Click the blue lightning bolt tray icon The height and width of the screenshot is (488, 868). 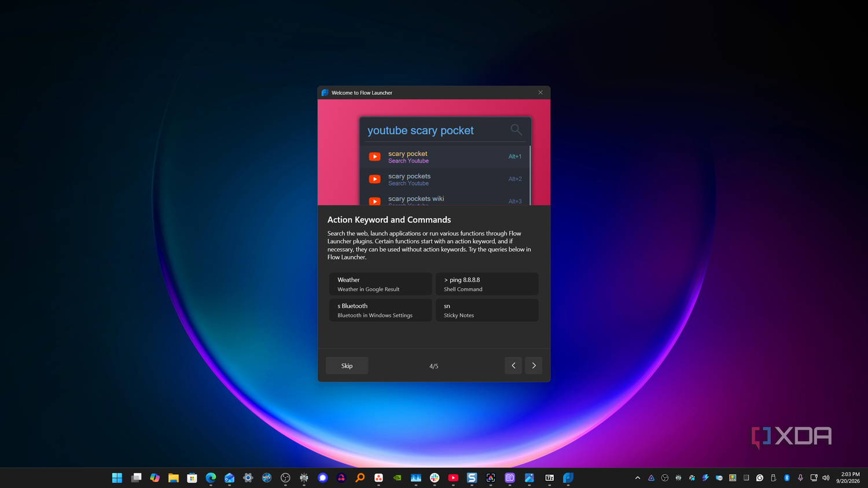tap(705, 478)
